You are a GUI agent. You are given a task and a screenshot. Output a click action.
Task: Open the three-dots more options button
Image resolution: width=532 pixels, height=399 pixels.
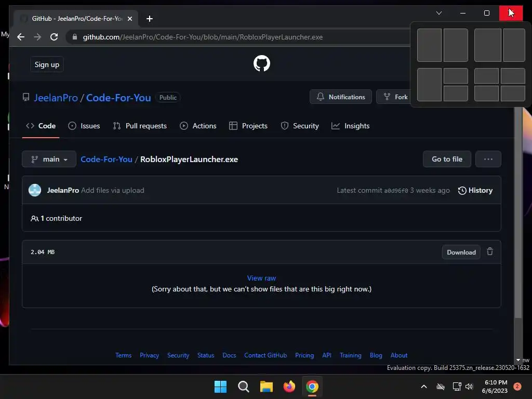tap(488, 159)
